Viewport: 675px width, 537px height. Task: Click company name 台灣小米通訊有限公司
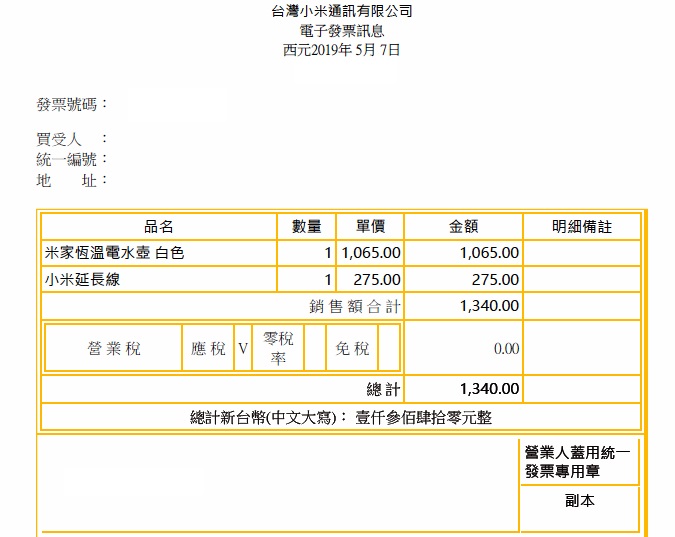click(x=342, y=11)
